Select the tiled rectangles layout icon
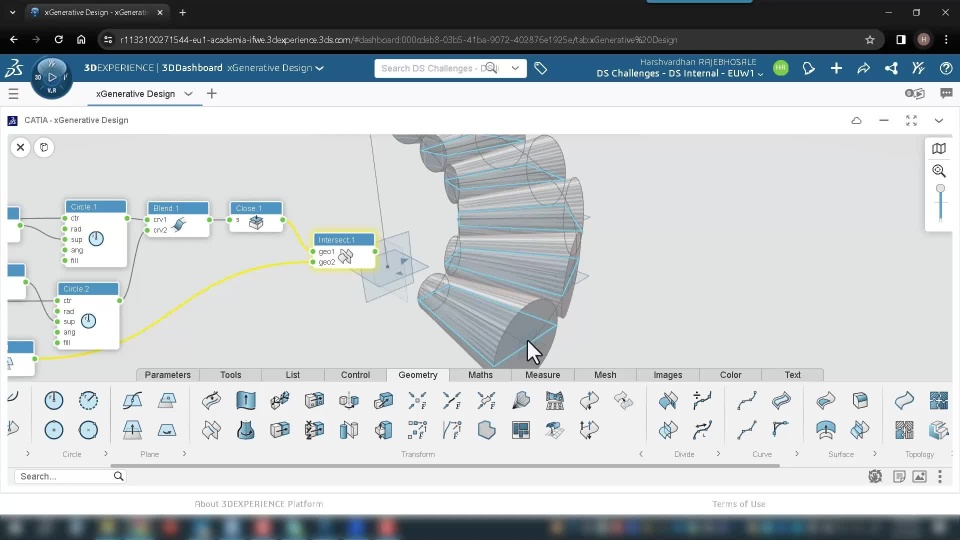960x540 pixels. 521,430
